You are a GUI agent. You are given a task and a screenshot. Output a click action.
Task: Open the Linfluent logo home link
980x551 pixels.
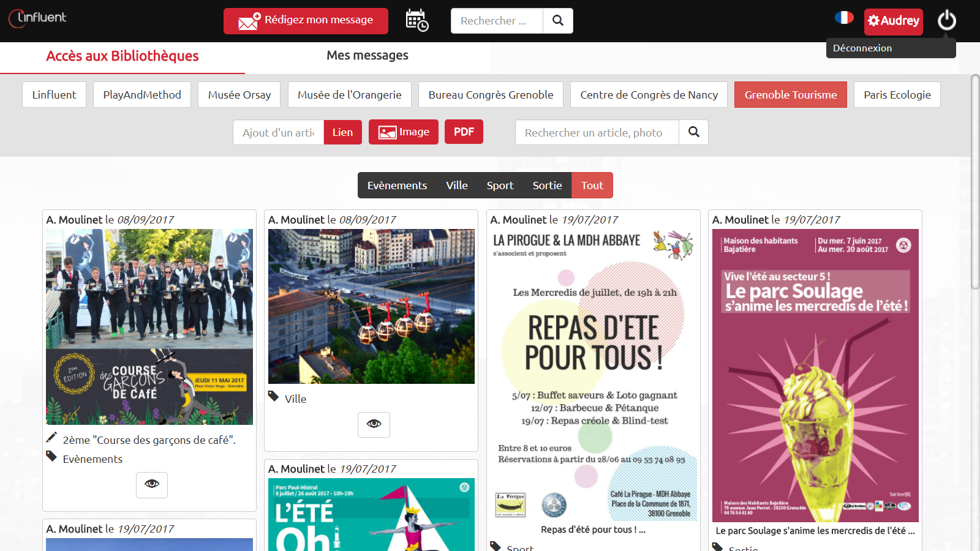point(38,18)
